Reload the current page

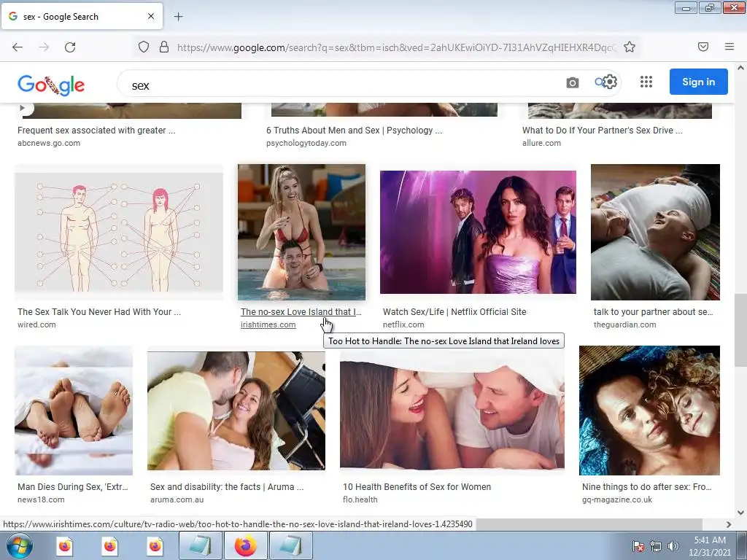70,47
